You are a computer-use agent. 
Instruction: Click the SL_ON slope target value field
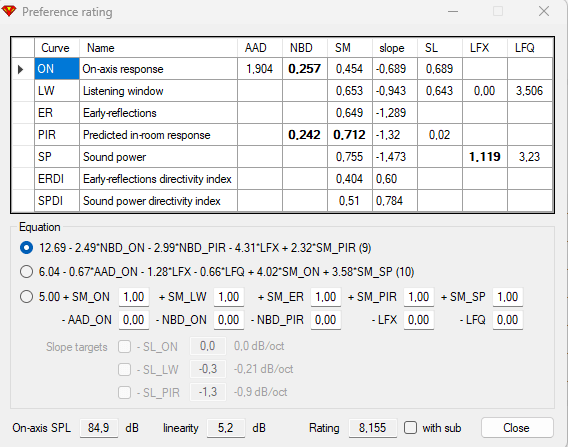208,346
